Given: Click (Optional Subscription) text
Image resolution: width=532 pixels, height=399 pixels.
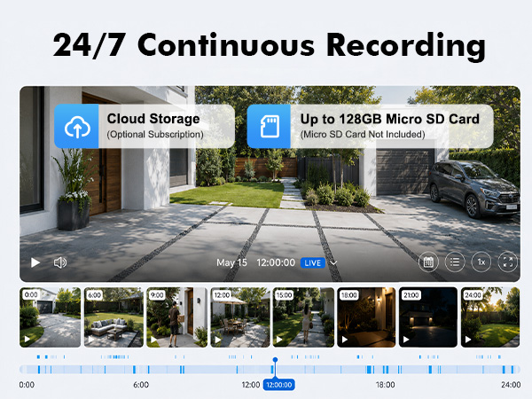Looking at the screenshot, I should (x=155, y=135).
